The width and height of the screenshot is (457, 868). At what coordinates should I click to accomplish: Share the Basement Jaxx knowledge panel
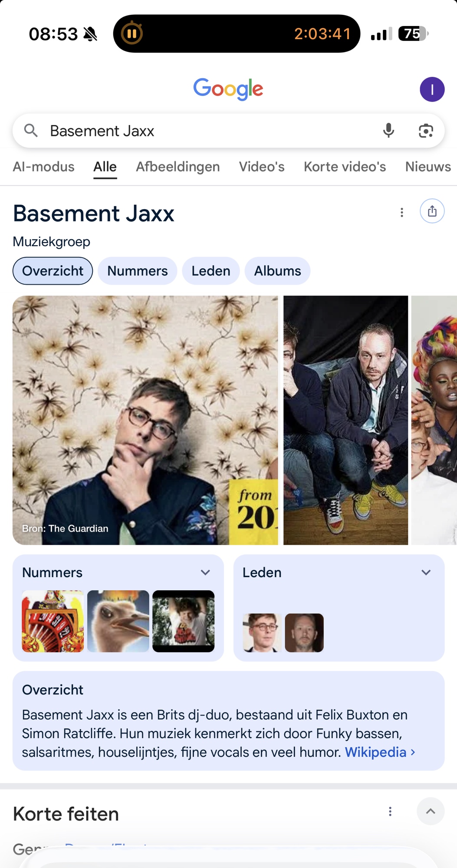click(x=432, y=211)
